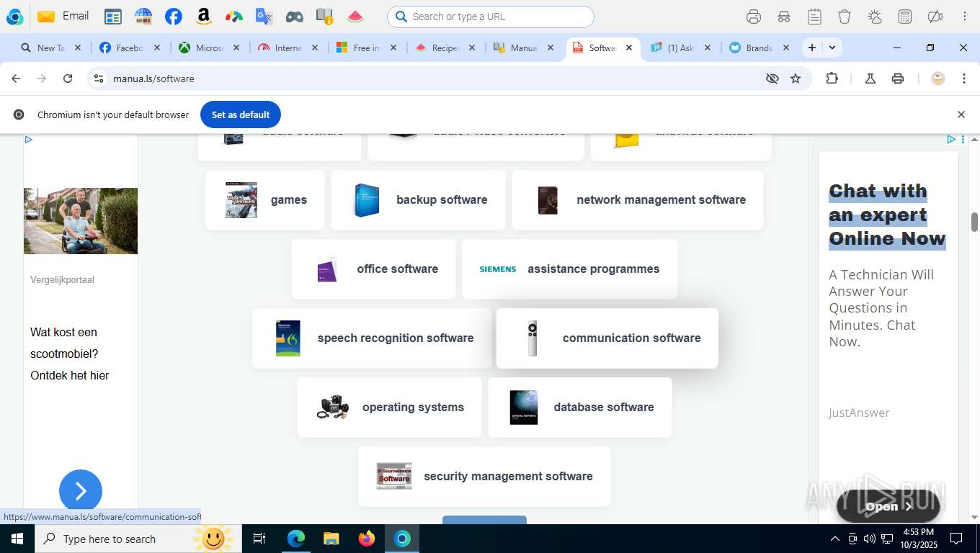Screen dimensions: 980x553
Task: Click the printer icon in top toolbar
Action: point(754,17)
